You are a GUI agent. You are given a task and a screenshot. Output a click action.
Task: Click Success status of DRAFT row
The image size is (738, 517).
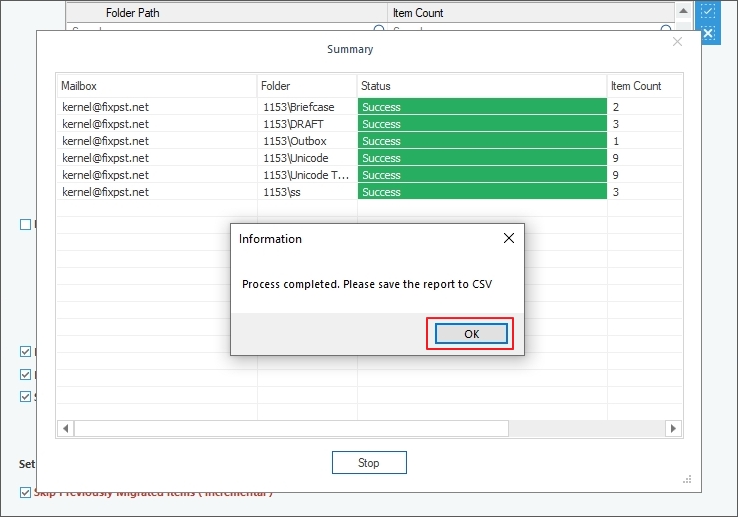pos(482,124)
